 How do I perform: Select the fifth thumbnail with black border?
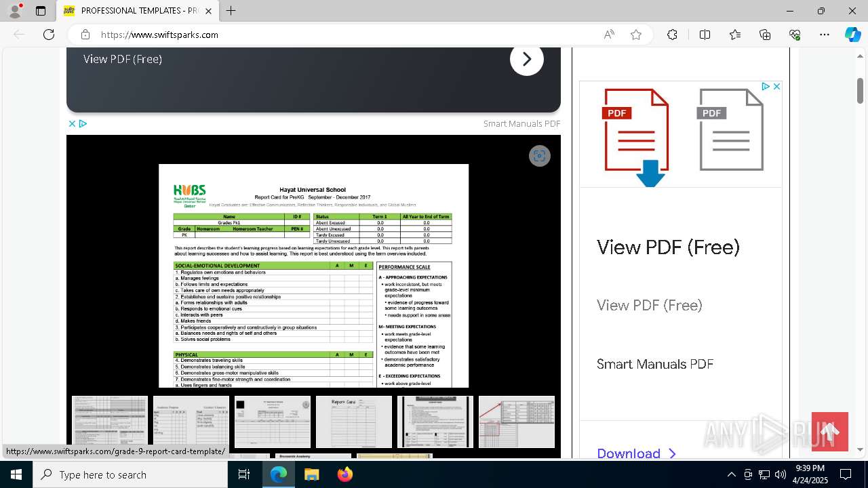435,422
